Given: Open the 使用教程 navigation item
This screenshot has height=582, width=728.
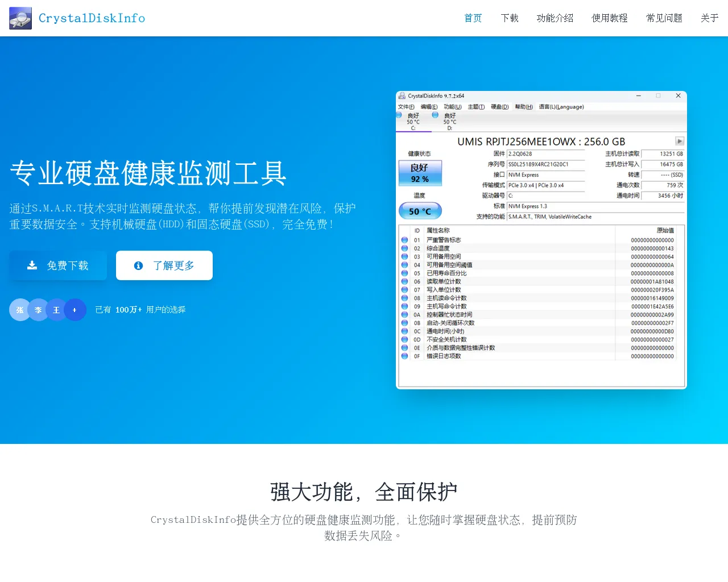Looking at the screenshot, I should [x=610, y=18].
